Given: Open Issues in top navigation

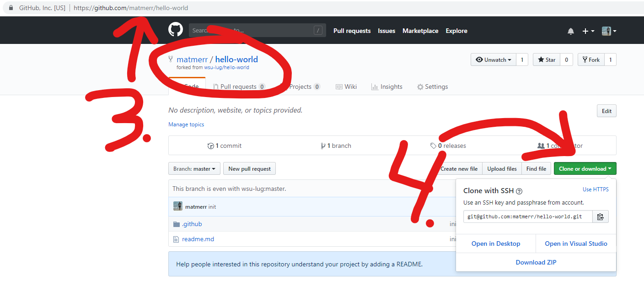Looking at the screenshot, I should click(x=386, y=31).
